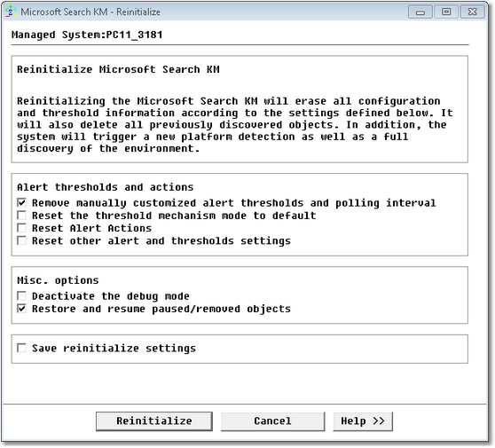Tick Reset other alert and thresholds settings
This screenshot has width=495, height=448.
(x=22, y=241)
